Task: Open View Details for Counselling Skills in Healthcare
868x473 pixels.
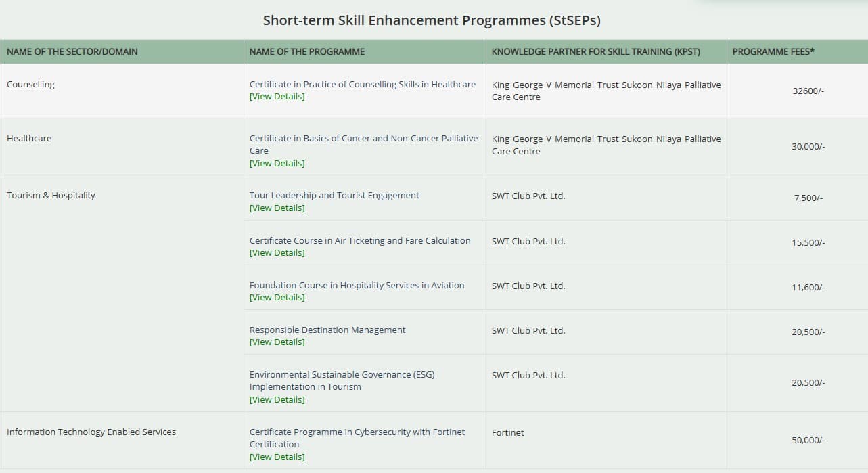Action: (x=277, y=97)
